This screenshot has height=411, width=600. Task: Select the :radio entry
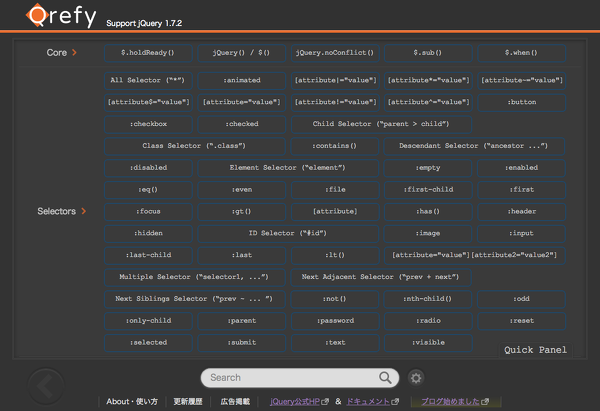coord(428,320)
